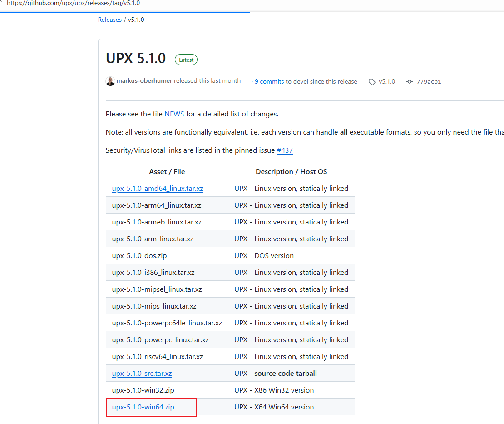Image resolution: width=504 pixels, height=424 pixels.
Task: Open the v5.1.0 tag link
Action: (387, 82)
